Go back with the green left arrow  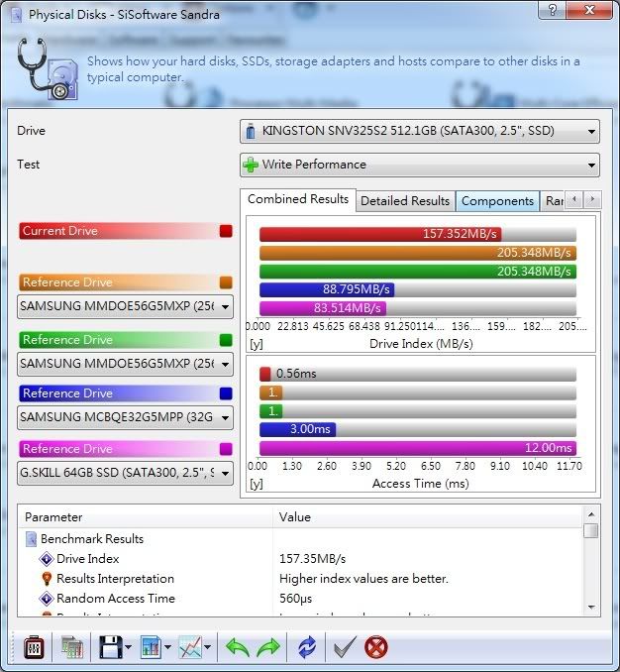click(238, 647)
